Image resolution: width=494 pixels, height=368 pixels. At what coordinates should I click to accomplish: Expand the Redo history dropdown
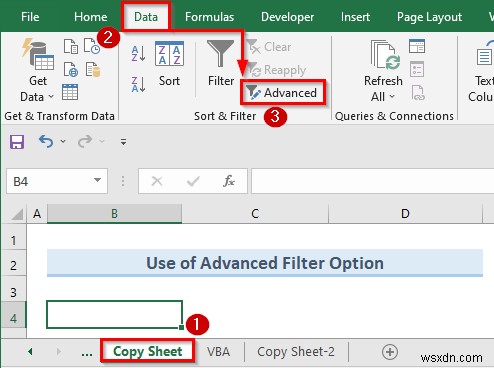(102, 142)
